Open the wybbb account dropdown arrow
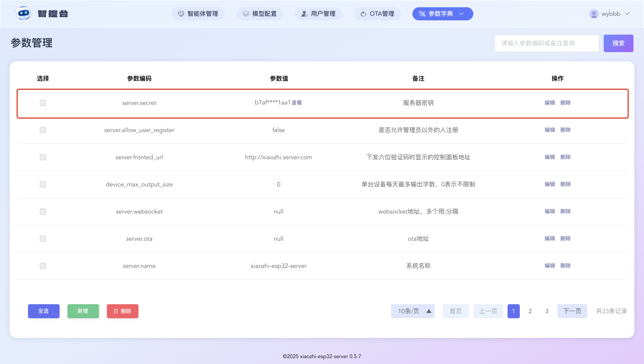 tap(627, 14)
